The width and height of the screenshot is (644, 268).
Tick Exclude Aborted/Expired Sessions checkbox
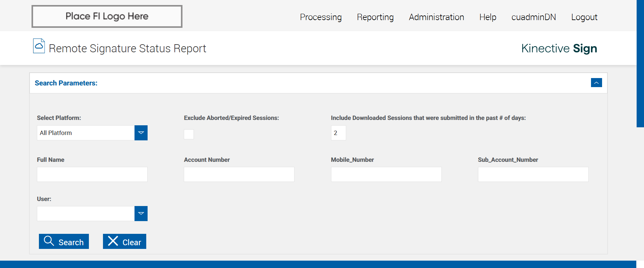click(189, 134)
